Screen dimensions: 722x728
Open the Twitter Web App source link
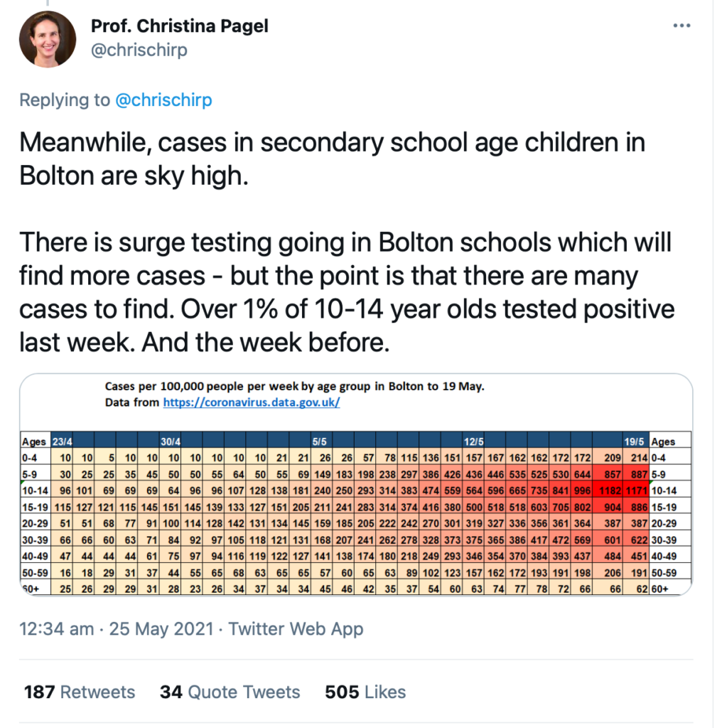point(296,628)
